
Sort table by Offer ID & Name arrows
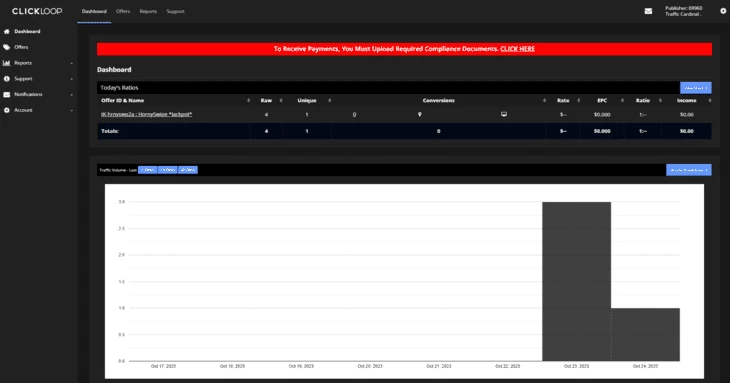[x=249, y=101]
